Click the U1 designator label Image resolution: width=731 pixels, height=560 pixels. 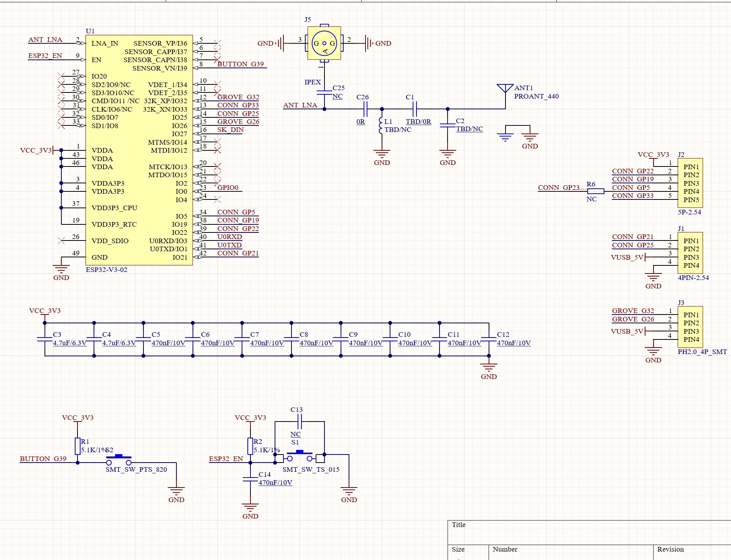(90, 31)
